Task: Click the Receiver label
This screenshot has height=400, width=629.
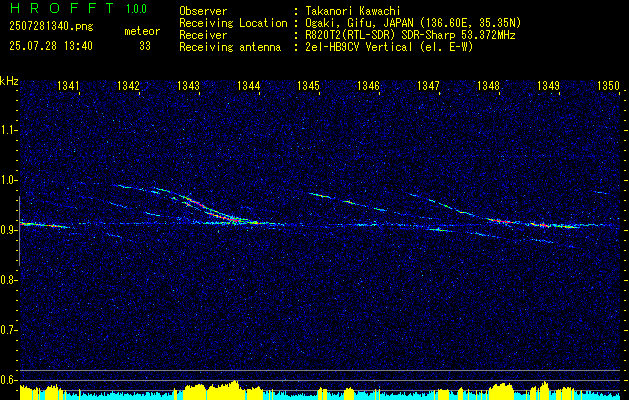Action: [203, 35]
